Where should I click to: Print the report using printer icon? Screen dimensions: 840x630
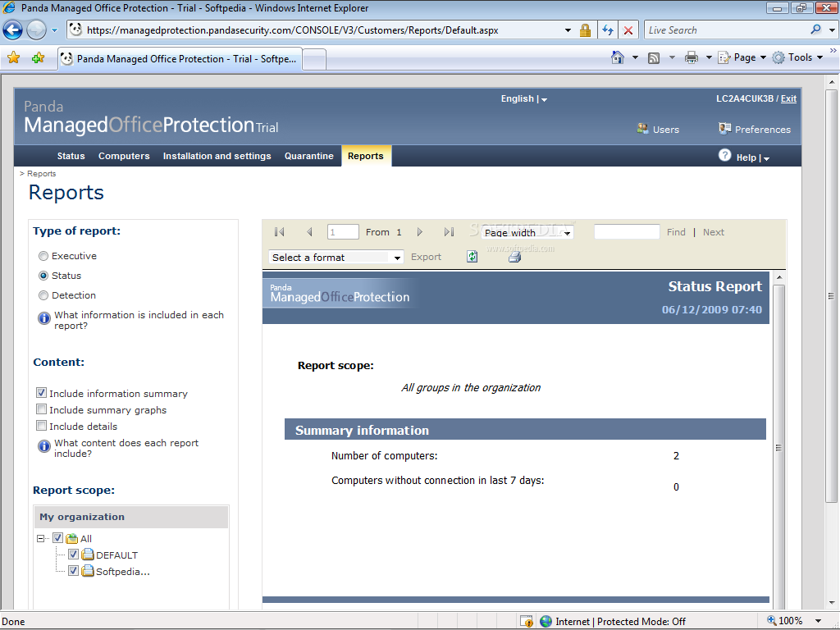coord(514,257)
